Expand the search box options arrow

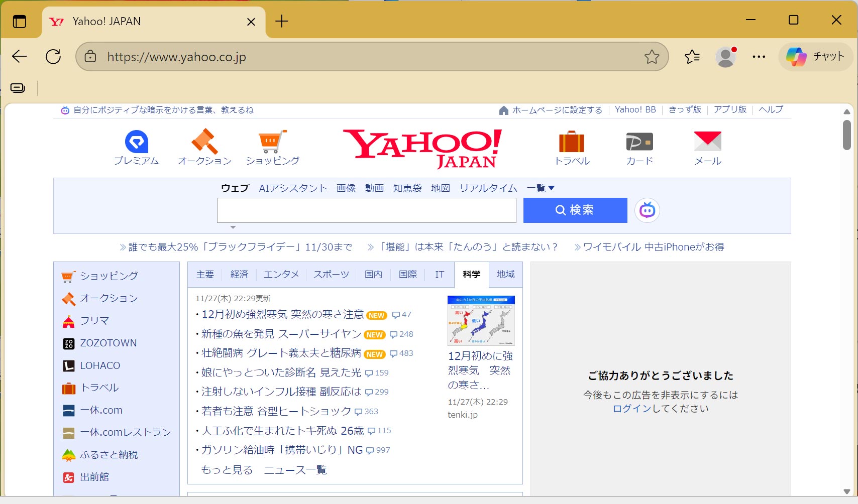tap(233, 227)
